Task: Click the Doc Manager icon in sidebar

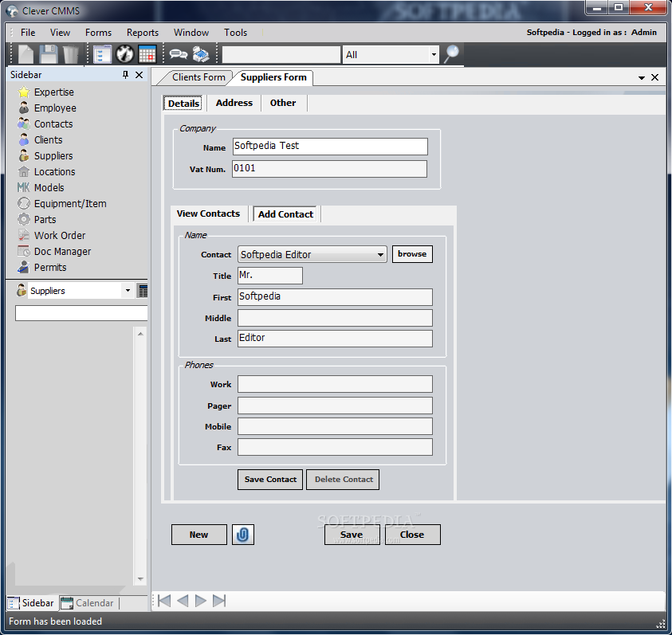Action: point(24,251)
